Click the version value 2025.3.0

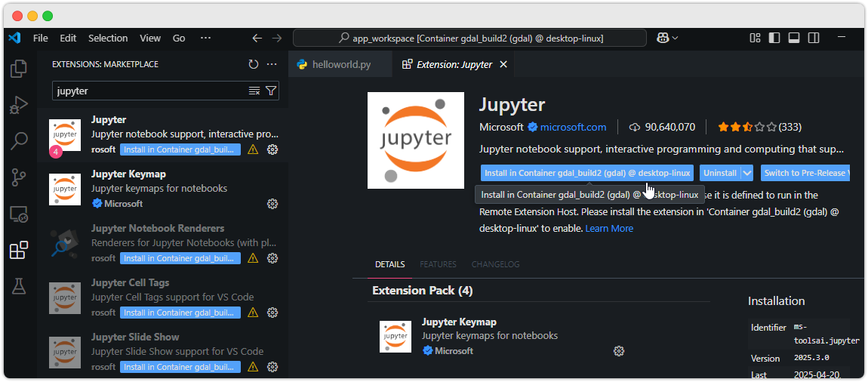point(811,358)
